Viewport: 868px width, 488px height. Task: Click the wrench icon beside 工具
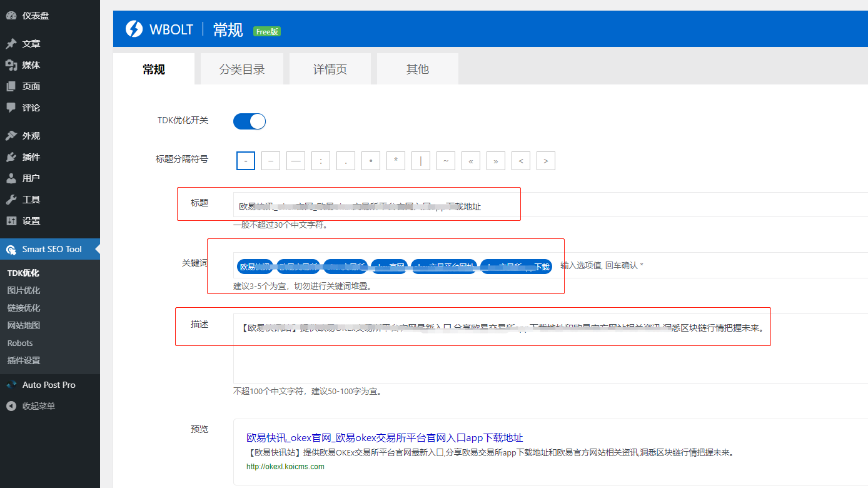click(x=11, y=200)
